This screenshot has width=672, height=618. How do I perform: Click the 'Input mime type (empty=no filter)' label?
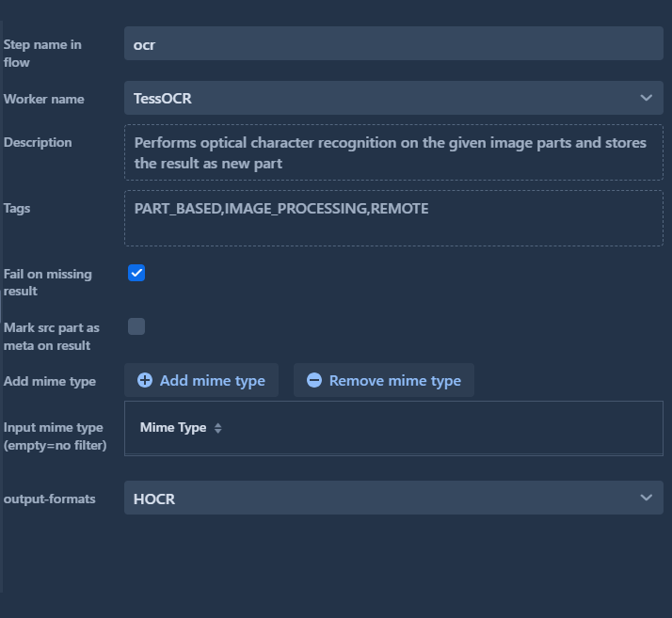(55, 436)
